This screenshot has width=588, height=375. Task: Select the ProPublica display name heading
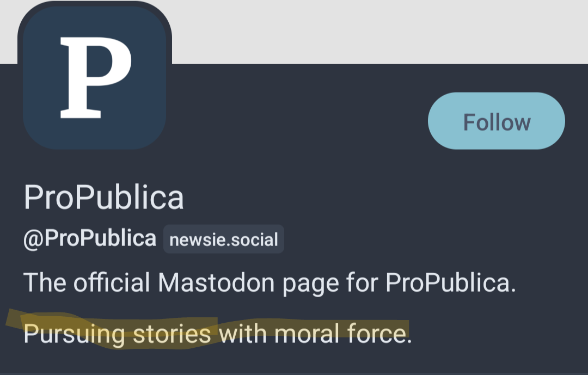(103, 197)
